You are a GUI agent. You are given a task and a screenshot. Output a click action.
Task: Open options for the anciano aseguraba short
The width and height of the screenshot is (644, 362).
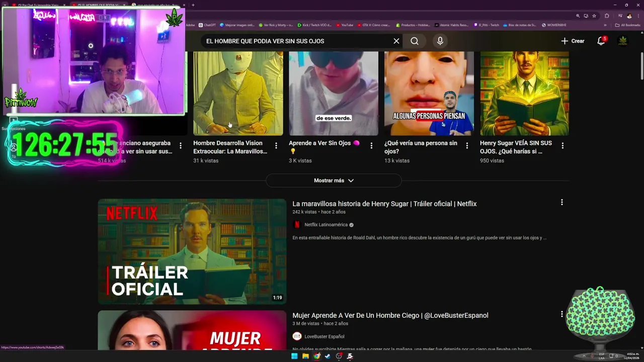[x=181, y=146]
